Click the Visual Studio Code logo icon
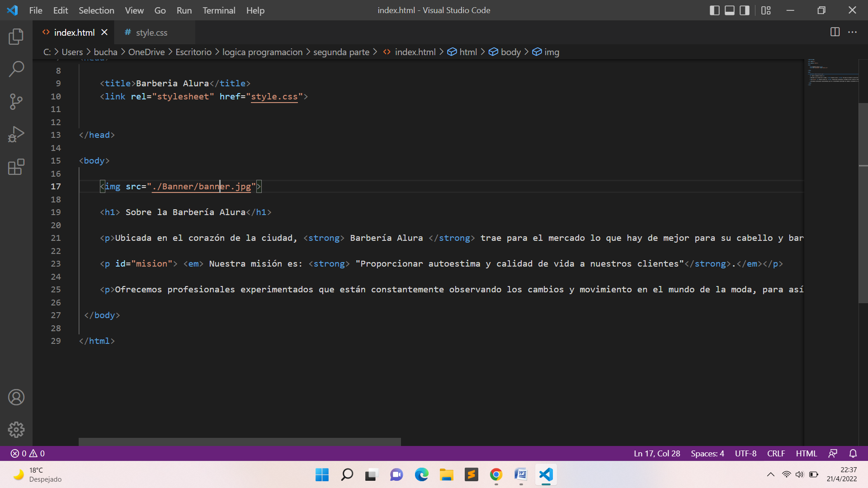 coord(12,10)
